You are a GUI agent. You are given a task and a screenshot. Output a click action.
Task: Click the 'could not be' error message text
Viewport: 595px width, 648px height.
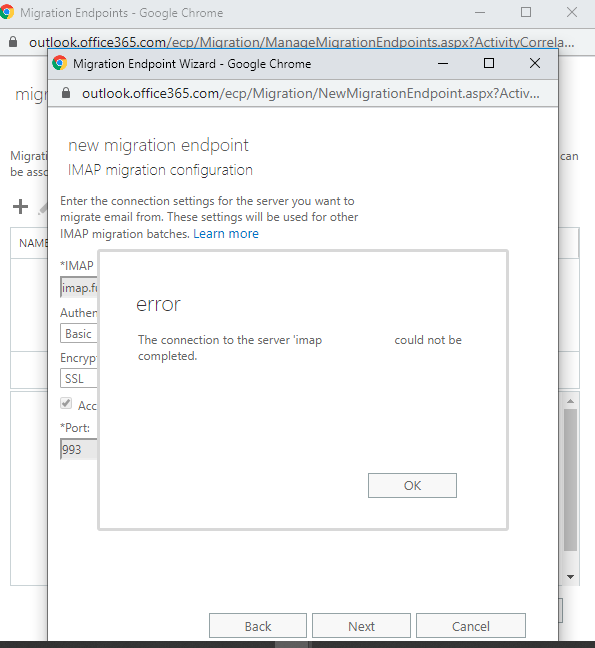pyautogui.click(x=428, y=340)
